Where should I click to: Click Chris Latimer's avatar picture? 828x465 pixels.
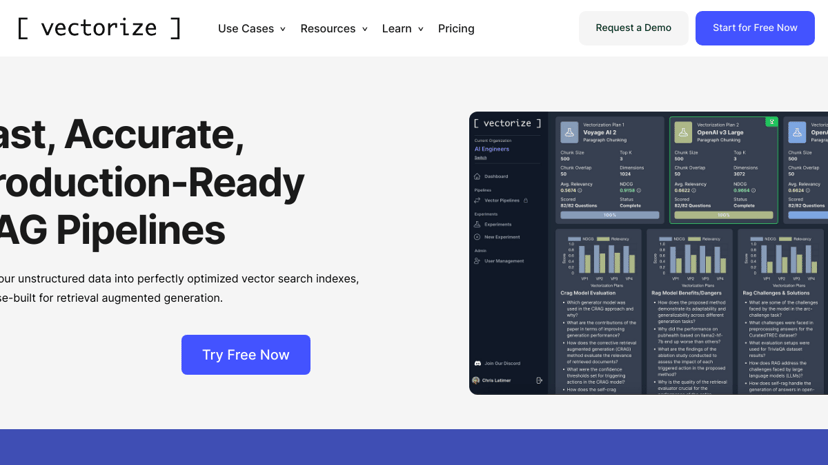[476, 380]
